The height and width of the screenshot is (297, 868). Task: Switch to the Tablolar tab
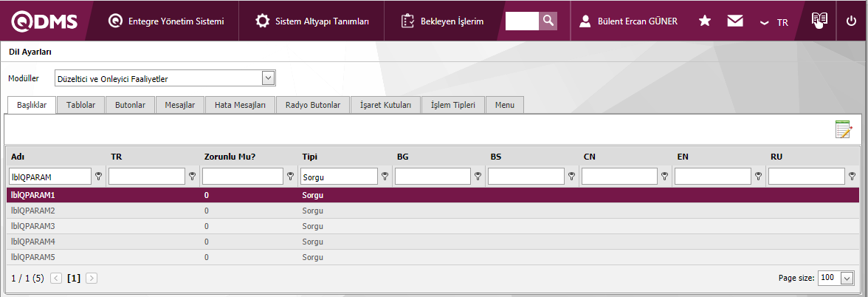click(80, 105)
